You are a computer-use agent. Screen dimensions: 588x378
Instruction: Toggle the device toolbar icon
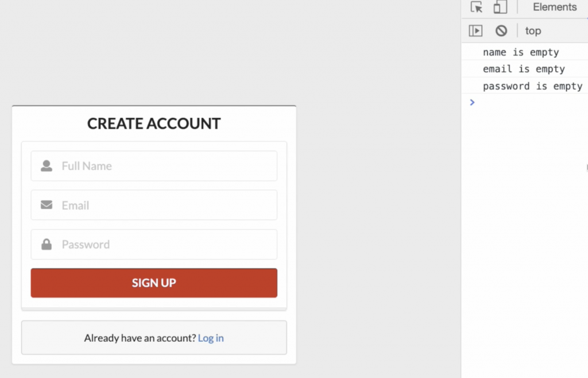point(500,7)
